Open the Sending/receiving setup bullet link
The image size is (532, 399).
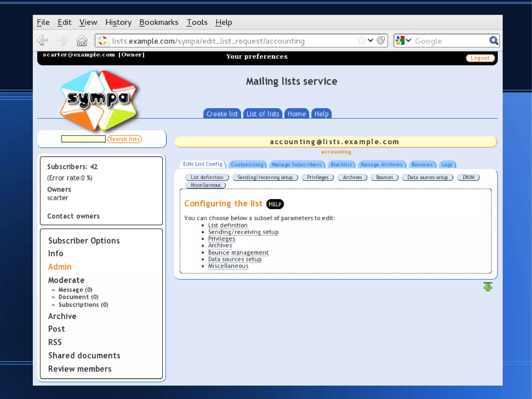click(x=243, y=232)
